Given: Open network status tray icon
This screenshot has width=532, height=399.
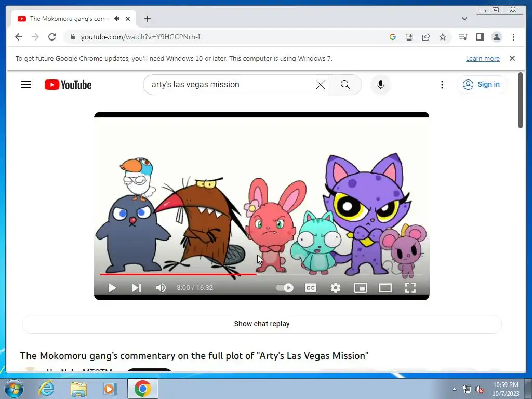Looking at the screenshot, I should coord(467,389).
